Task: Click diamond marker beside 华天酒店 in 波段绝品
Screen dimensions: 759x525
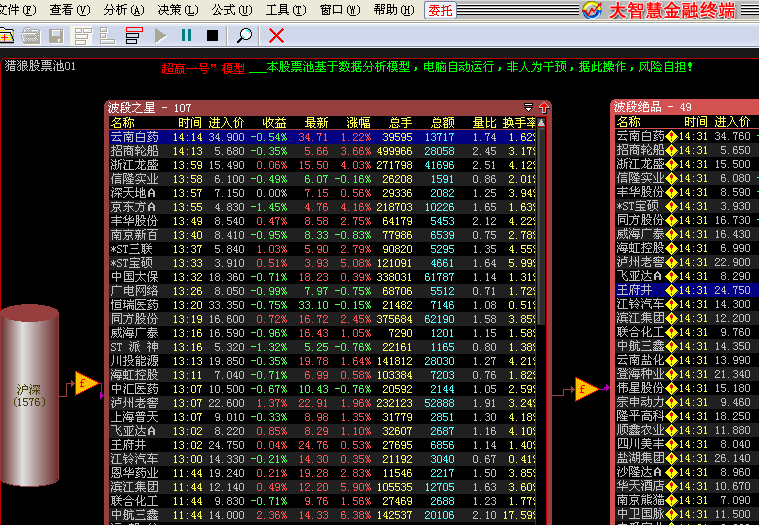Action: (x=671, y=487)
